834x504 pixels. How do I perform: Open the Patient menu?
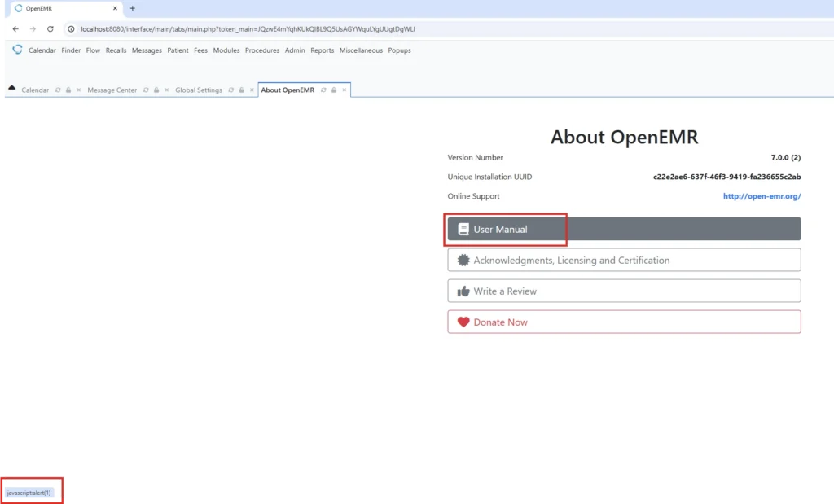click(178, 50)
